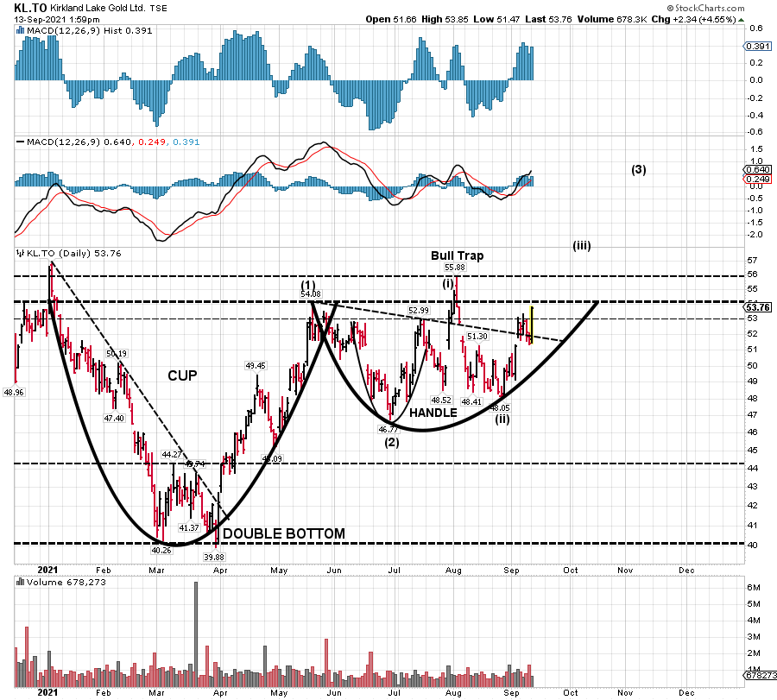Click the CUP pattern label
Image resolution: width=777 pixels, height=700 pixels.
183,375
